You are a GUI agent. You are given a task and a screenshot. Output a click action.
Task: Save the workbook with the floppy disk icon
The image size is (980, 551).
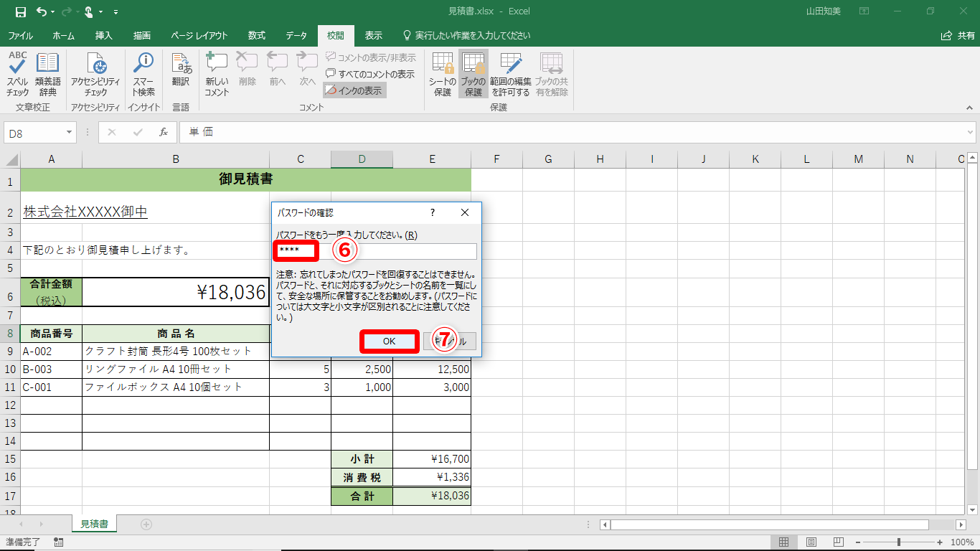(x=20, y=11)
